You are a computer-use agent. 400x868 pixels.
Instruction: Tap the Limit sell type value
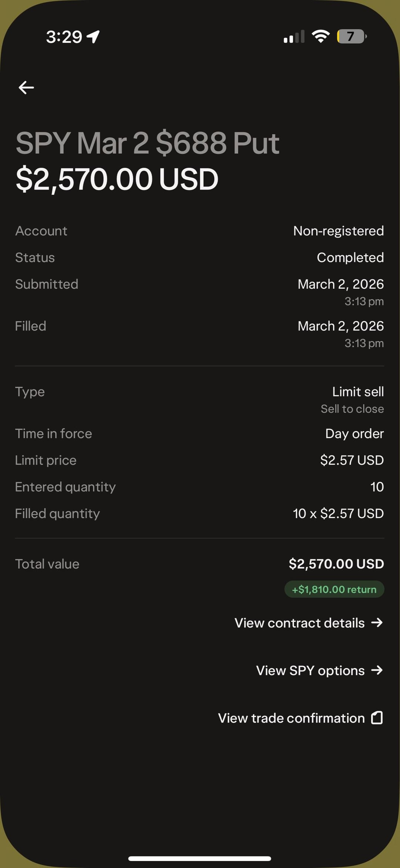(358, 392)
